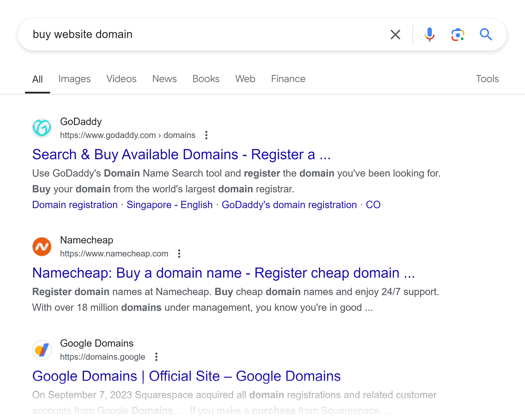Switch to the News tab
This screenshot has width=525, height=420.
coord(164,79)
